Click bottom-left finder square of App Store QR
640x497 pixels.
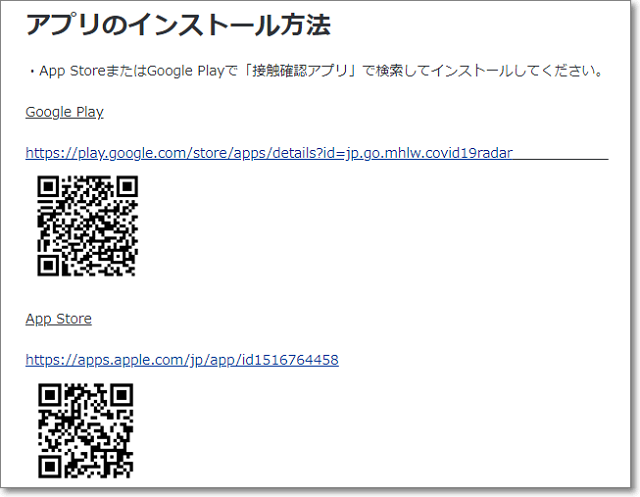point(49,467)
